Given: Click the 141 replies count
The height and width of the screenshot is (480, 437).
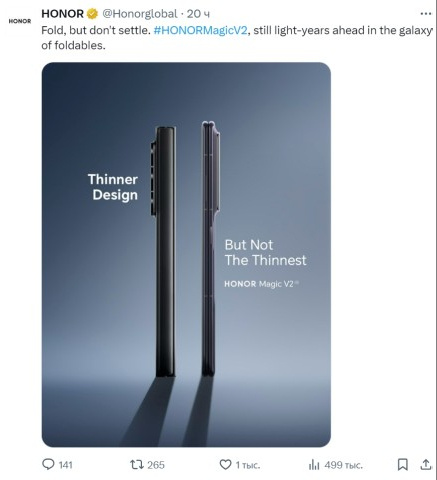Looking at the screenshot, I should (66, 465).
